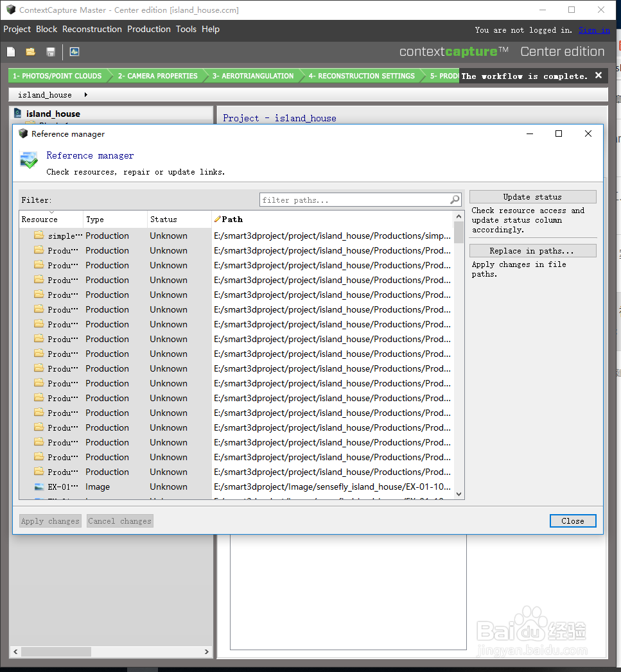Select the EX-01 Image resource row
The image size is (621, 672).
[x=236, y=487]
